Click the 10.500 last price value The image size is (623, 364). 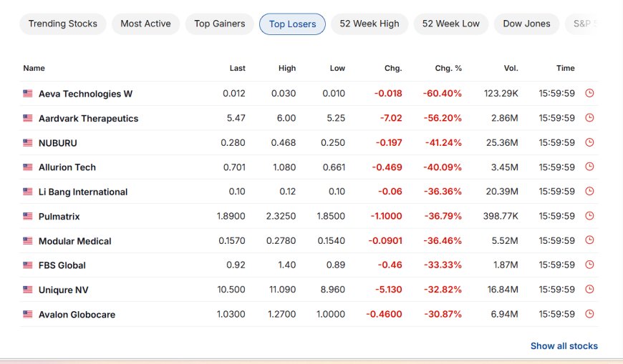[231, 290]
